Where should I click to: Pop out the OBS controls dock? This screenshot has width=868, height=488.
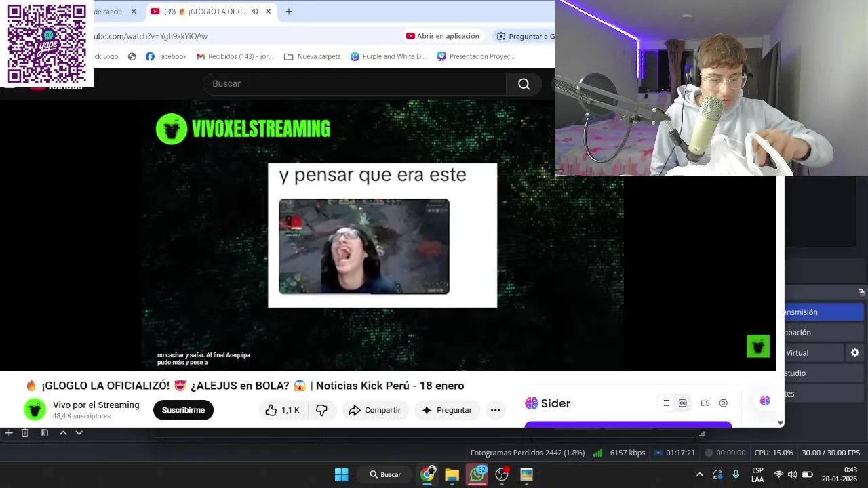(x=861, y=292)
